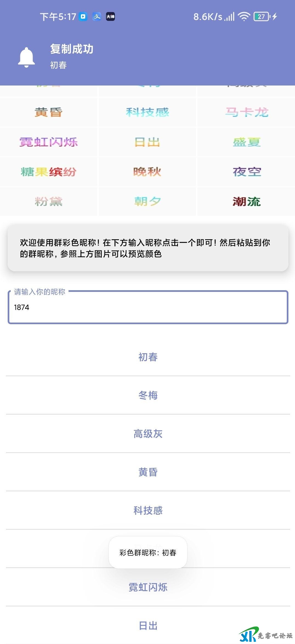
Task: Choose the 马卡龙 color preview swatch
Action: tap(246, 112)
